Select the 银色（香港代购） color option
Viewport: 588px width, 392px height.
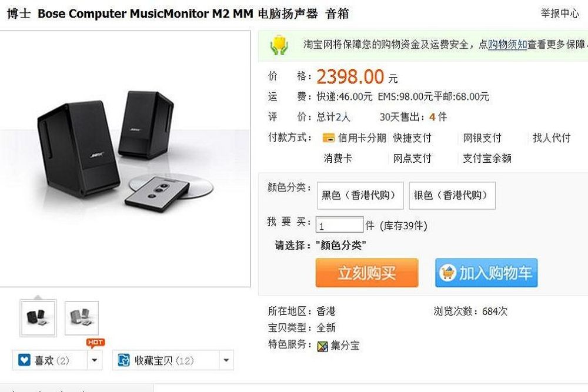click(x=452, y=195)
